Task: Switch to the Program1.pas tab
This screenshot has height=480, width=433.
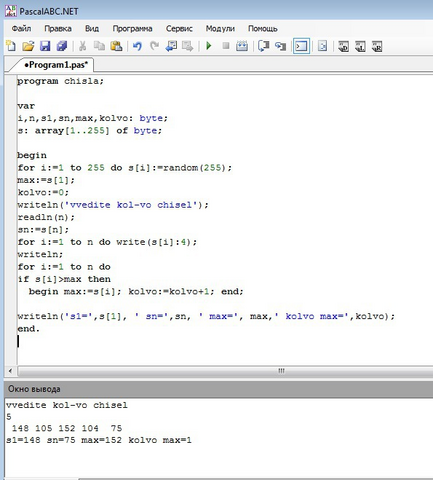Action: [x=56, y=65]
